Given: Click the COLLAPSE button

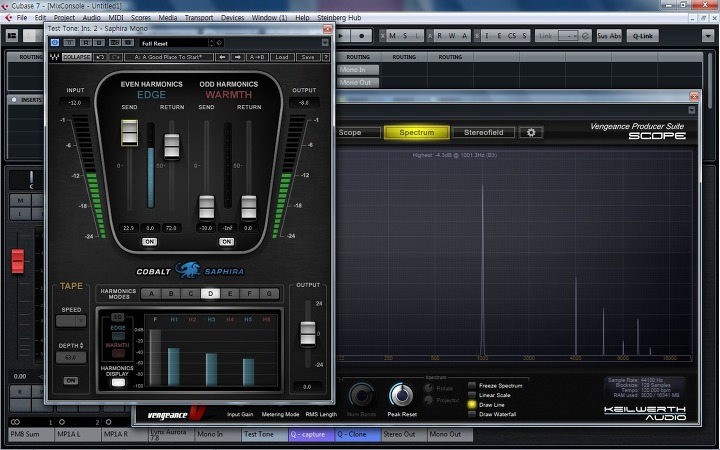Looking at the screenshot, I should [x=77, y=57].
